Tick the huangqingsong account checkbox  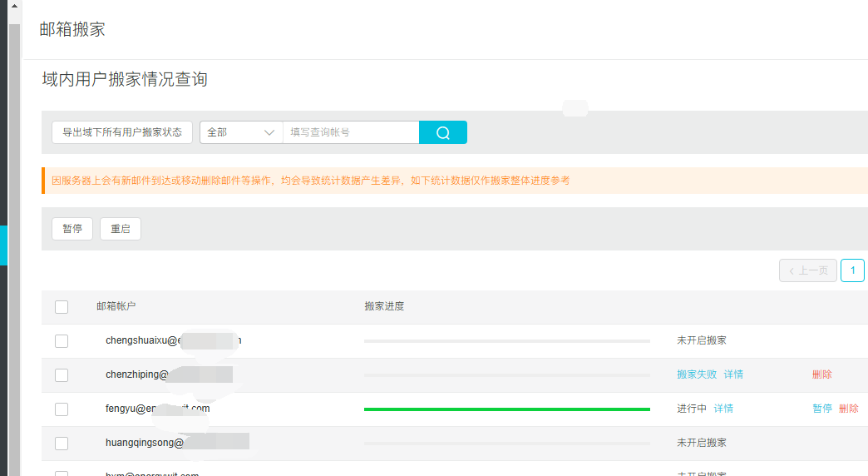pos(62,444)
